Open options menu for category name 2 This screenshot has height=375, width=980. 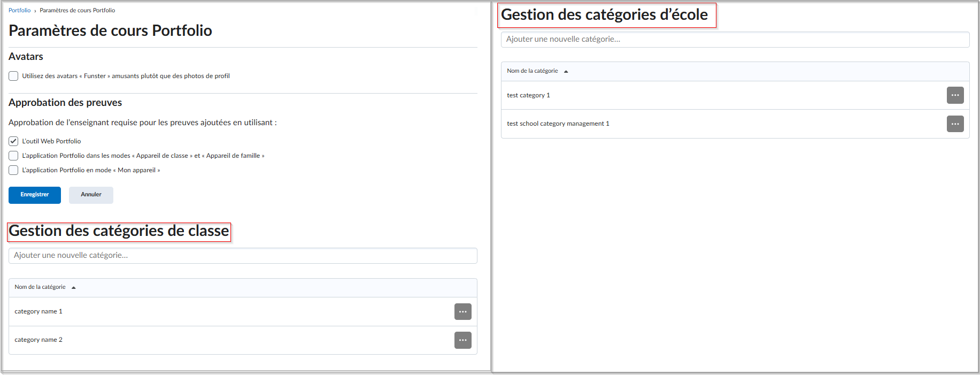[x=462, y=340]
